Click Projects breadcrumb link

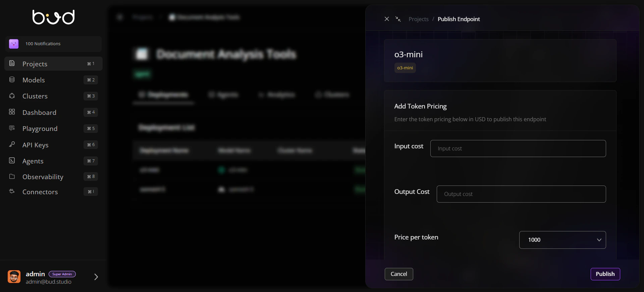point(419,19)
